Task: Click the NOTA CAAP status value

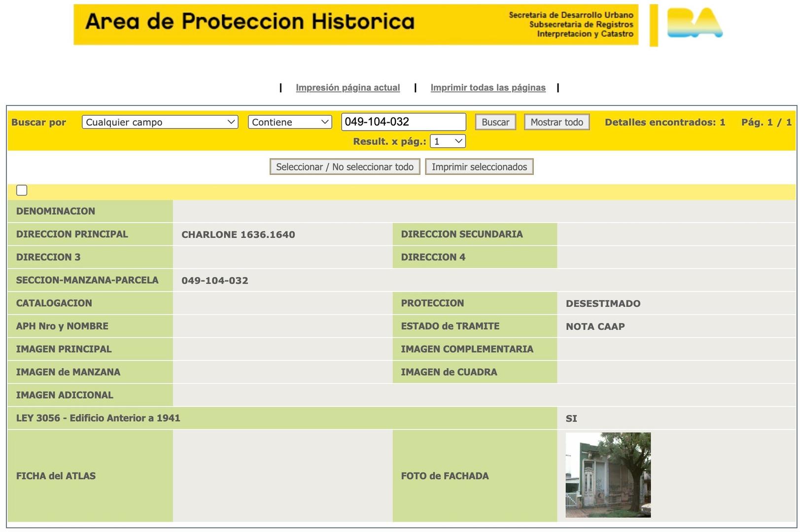Action: click(x=595, y=327)
